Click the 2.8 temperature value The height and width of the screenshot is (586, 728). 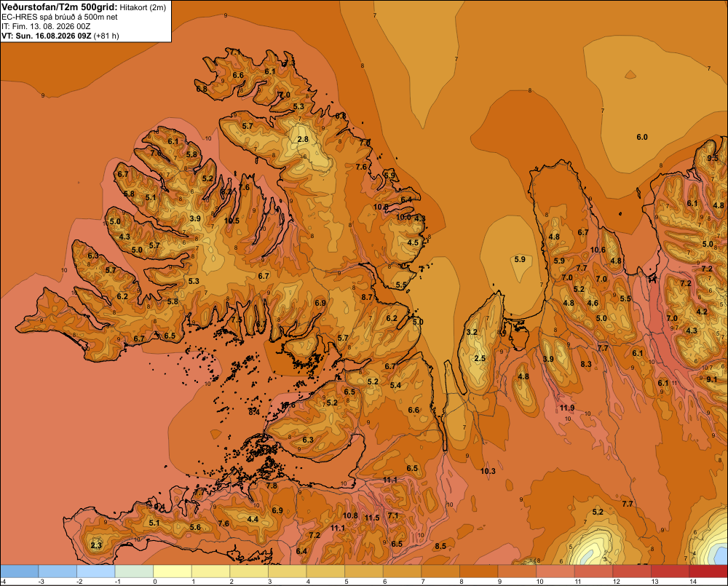(303, 139)
